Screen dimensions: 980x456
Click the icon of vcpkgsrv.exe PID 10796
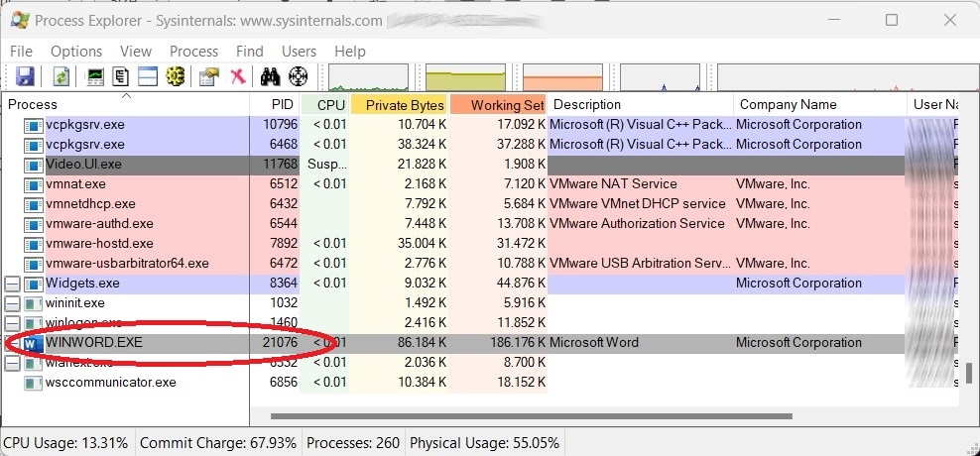click(32, 126)
